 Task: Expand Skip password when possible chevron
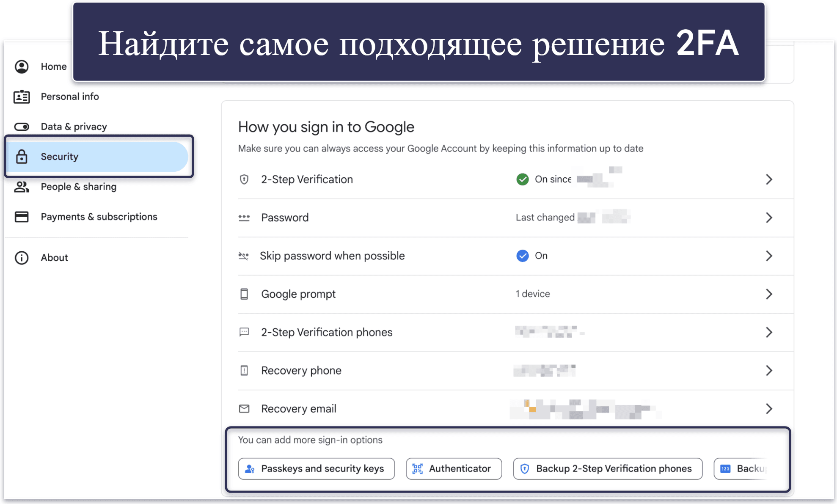point(769,256)
